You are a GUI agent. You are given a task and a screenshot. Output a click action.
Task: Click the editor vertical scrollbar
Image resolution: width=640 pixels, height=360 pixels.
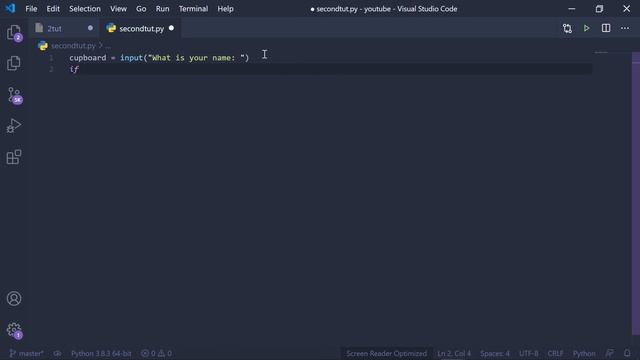click(636, 194)
